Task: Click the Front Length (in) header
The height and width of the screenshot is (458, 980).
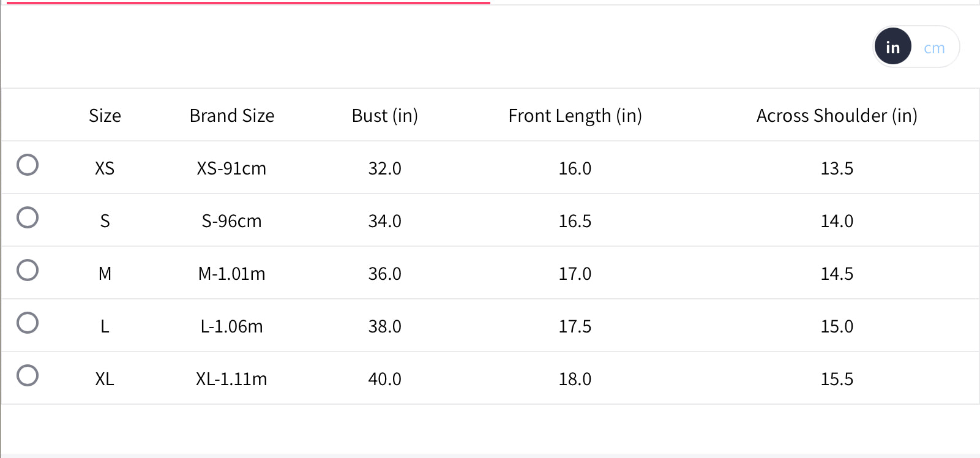Action: click(575, 116)
